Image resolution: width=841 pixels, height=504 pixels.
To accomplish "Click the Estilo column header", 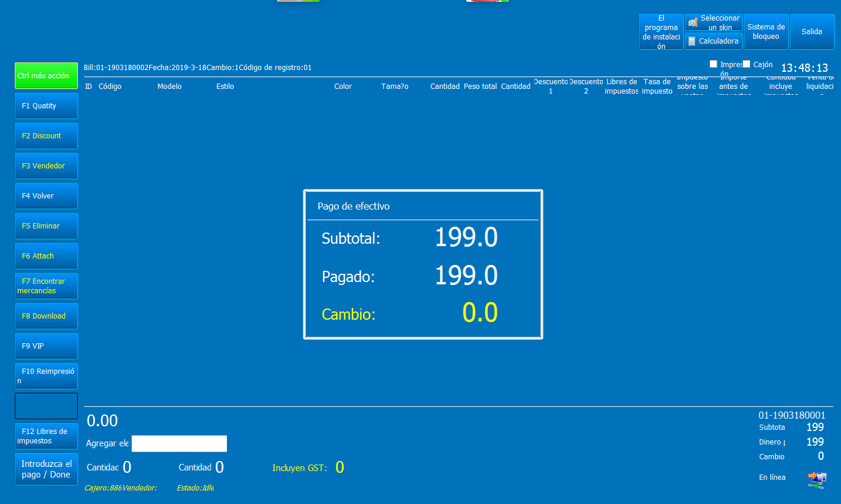I will [x=225, y=87].
